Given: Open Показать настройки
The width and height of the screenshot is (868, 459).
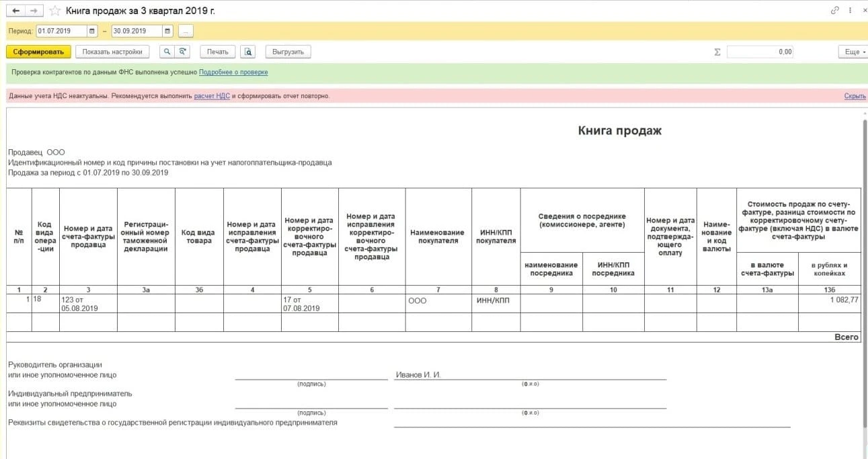Looking at the screenshot, I should click(112, 51).
